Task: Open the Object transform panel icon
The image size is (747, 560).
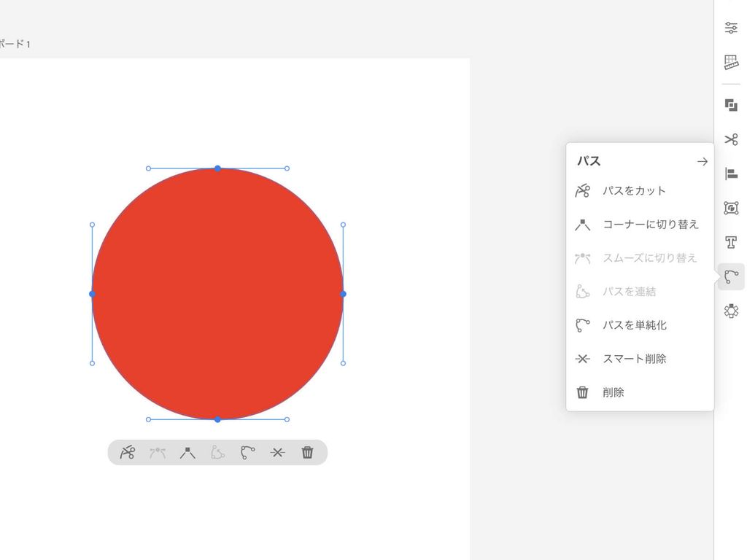Action: pos(731,208)
